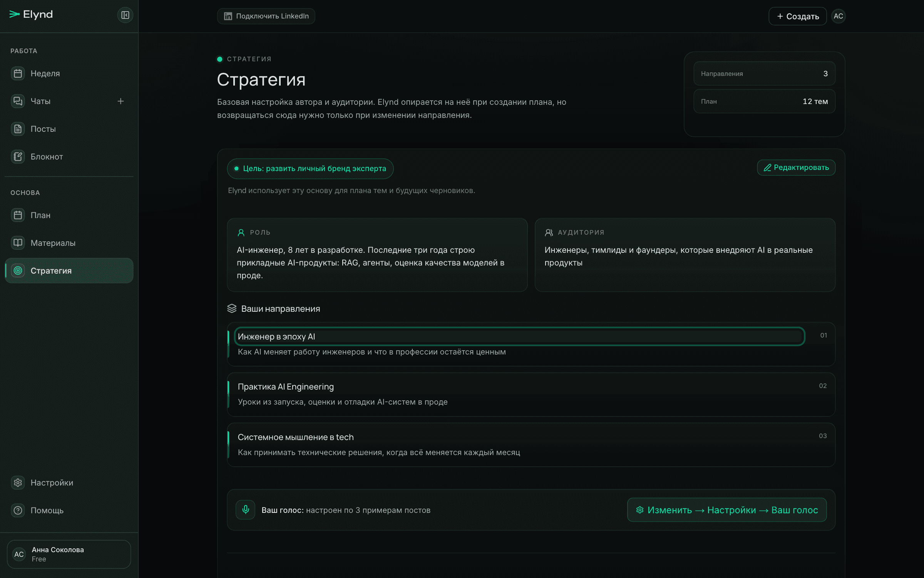Viewport: 924px width, 578px height.
Task: Click the AC avatar in the top bar
Action: click(838, 16)
